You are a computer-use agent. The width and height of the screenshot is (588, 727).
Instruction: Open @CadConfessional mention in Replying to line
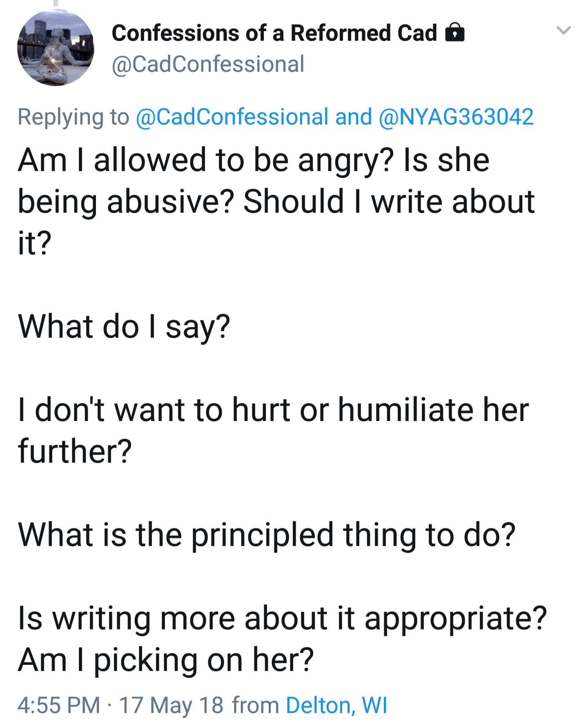coord(232,117)
